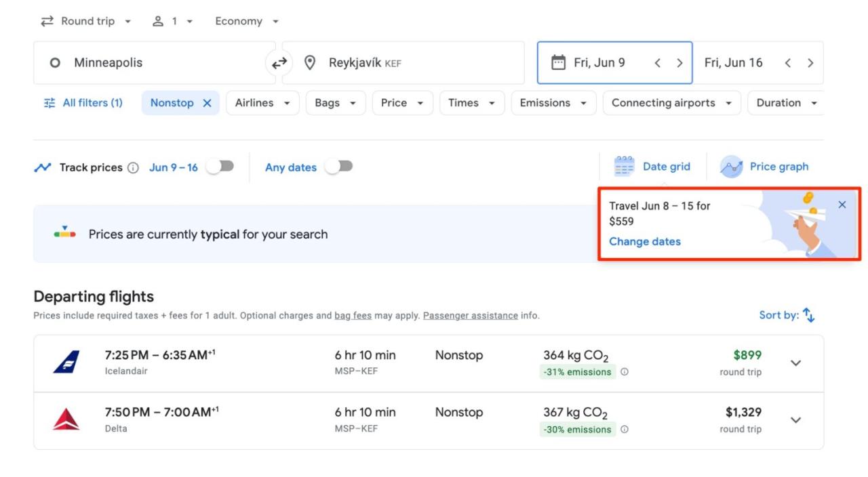Click the Date grid calendar icon

623,167
